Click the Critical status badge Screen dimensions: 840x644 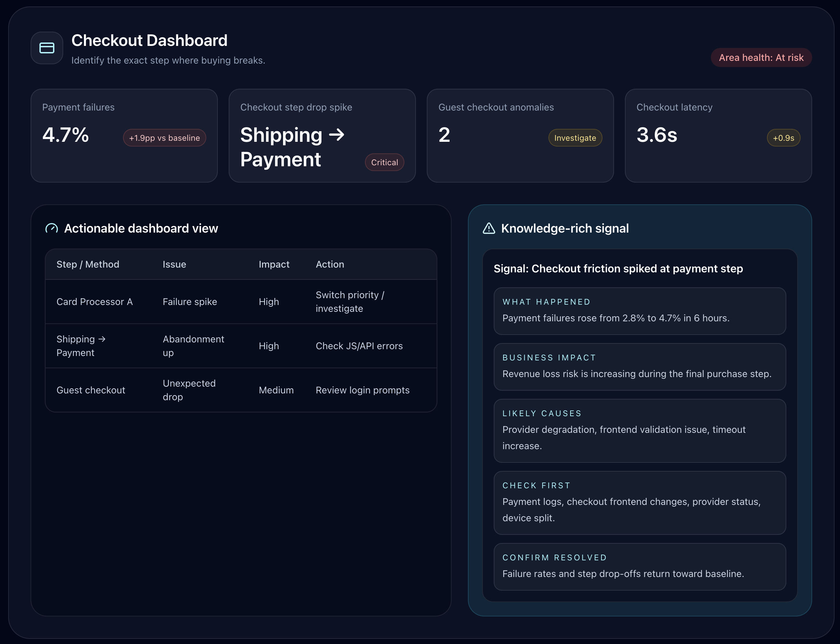point(384,163)
